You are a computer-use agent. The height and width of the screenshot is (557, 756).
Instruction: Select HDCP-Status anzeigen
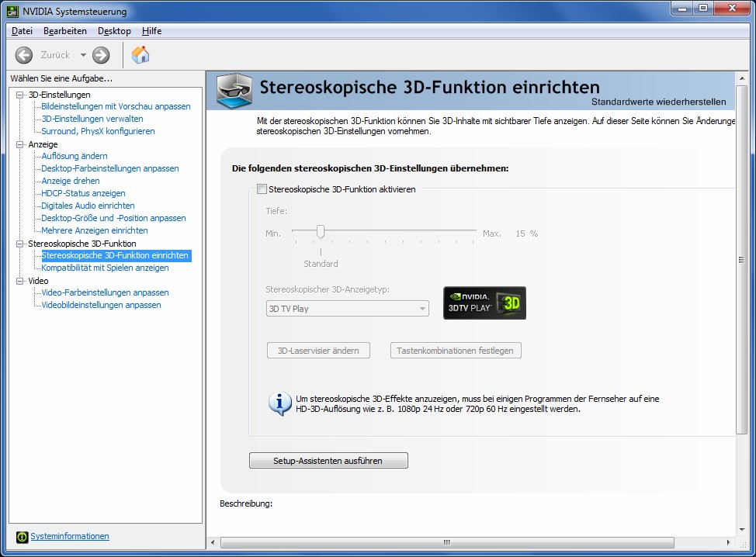[x=83, y=193]
